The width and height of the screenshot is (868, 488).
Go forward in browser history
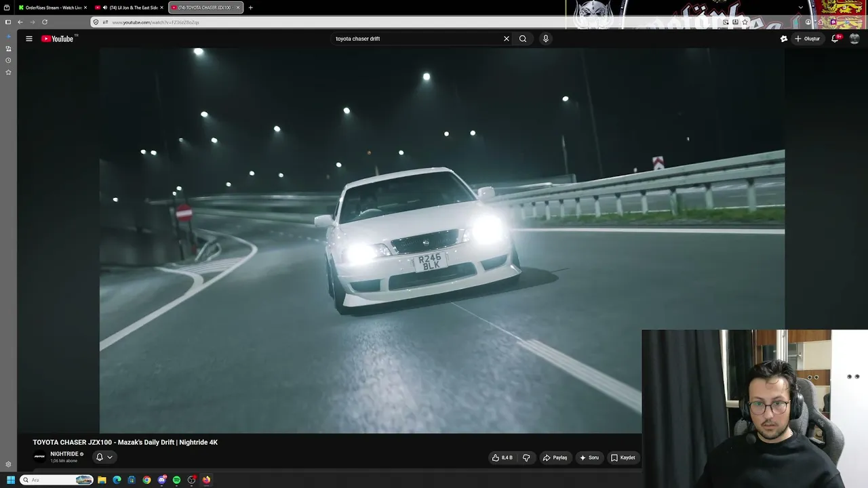(32, 22)
